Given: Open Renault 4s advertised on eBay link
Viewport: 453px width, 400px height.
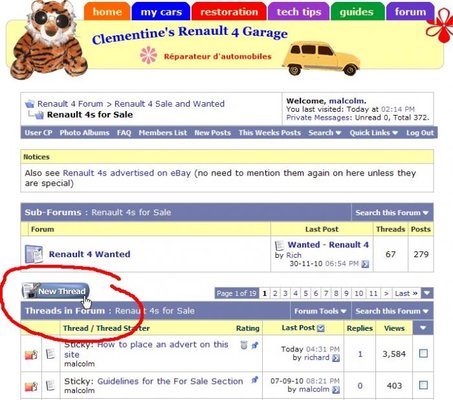Looking at the screenshot, I should click(127, 173).
